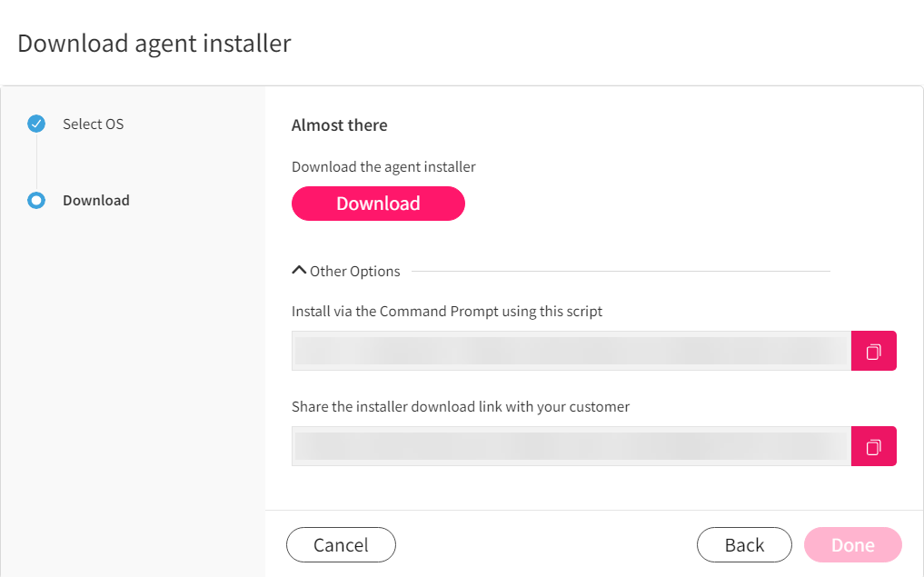
Task: Click the Other Options label text
Action: 354,271
